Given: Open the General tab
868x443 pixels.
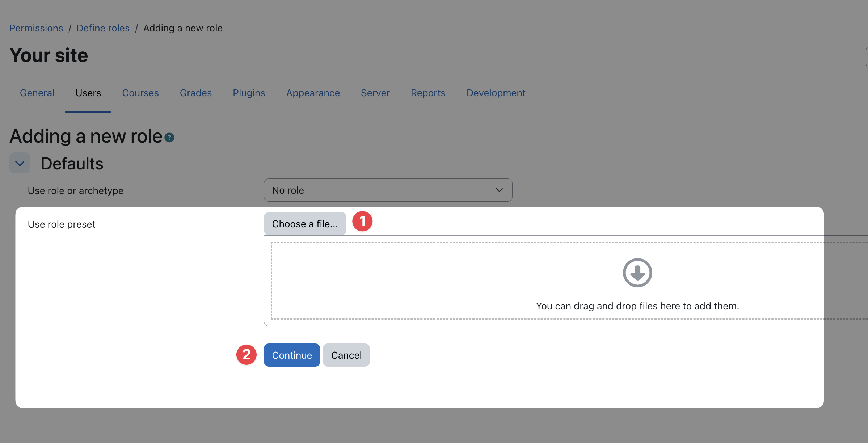Looking at the screenshot, I should pos(37,93).
